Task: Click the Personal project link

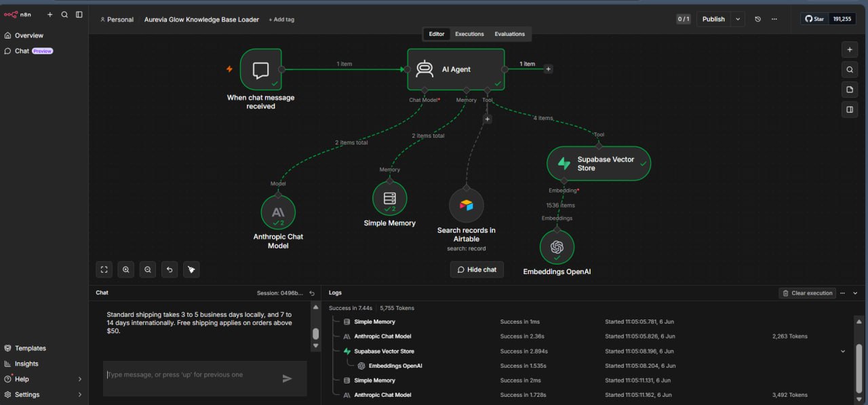Action: tap(117, 20)
